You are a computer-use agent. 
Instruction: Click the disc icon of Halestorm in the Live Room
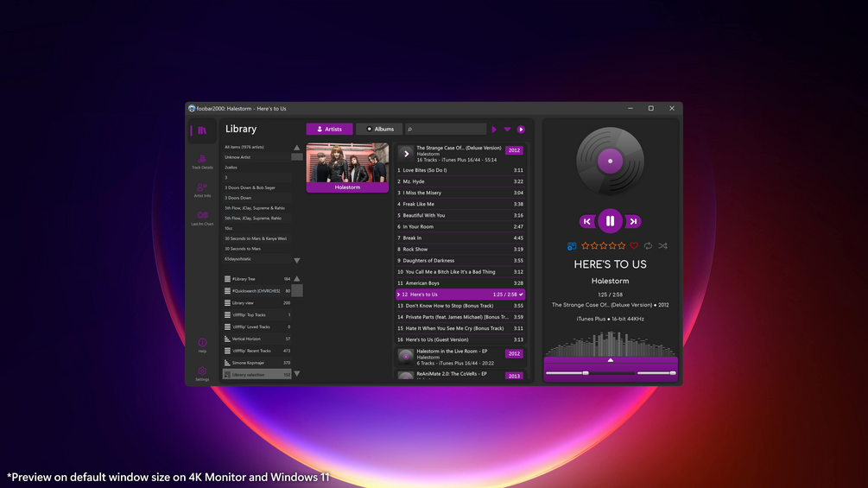[406, 357]
